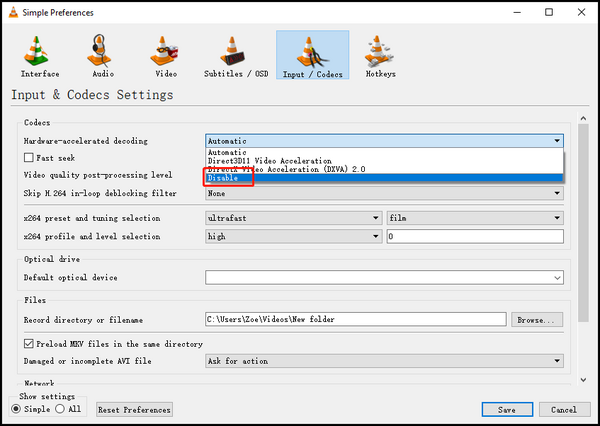Click the Reset Preferences button

click(134, 409)
